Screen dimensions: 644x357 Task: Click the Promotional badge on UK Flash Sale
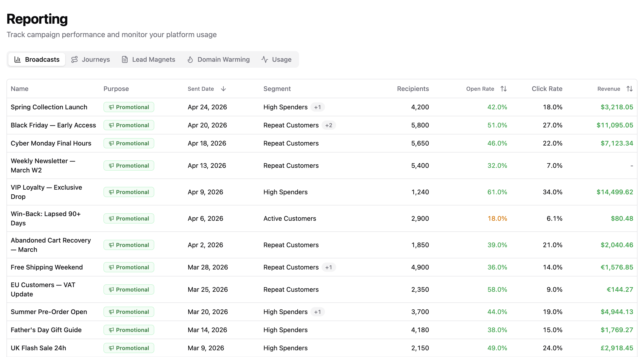click(129, 348)
